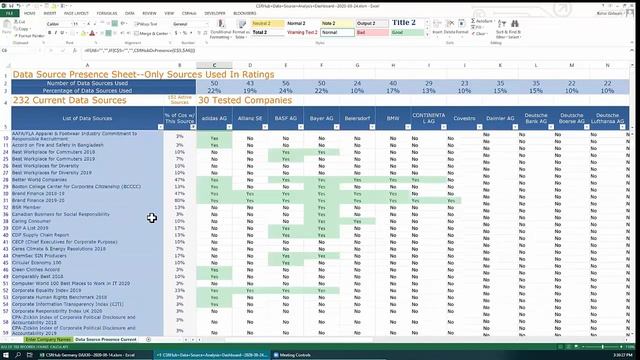Open Meeting Controls from the taskbar
This screenshot has width=640, height=360.
[292, 355]
